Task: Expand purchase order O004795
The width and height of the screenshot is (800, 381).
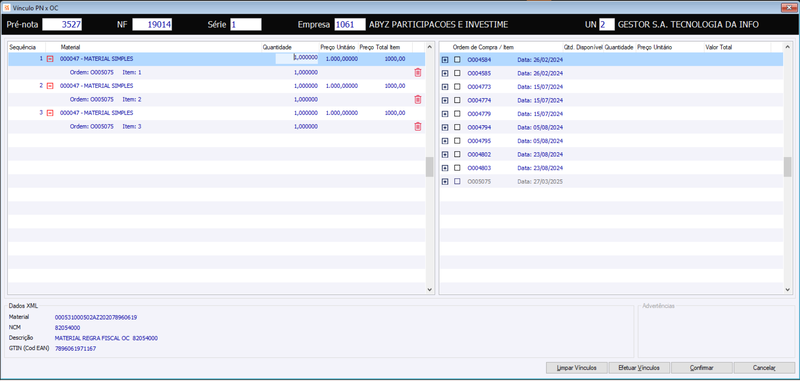Action: [445, 141]
